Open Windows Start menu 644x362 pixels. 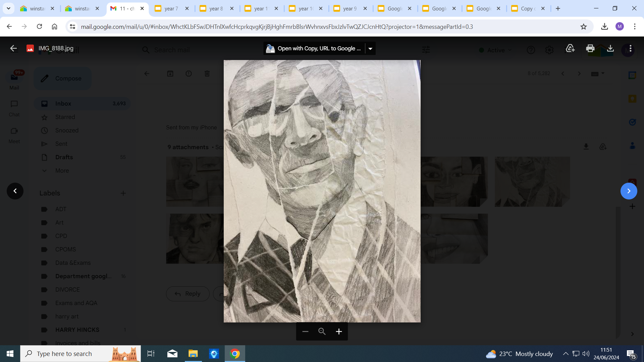(10, 354)
